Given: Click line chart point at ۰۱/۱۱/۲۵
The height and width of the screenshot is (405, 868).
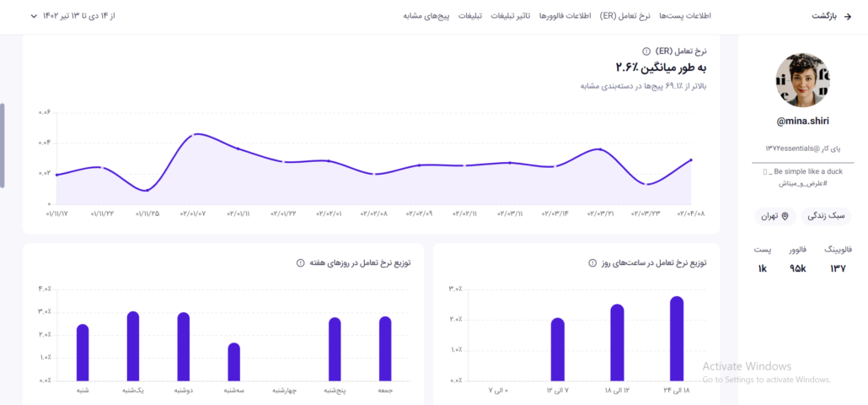Looking at the screenshot, I should (147, 191).
